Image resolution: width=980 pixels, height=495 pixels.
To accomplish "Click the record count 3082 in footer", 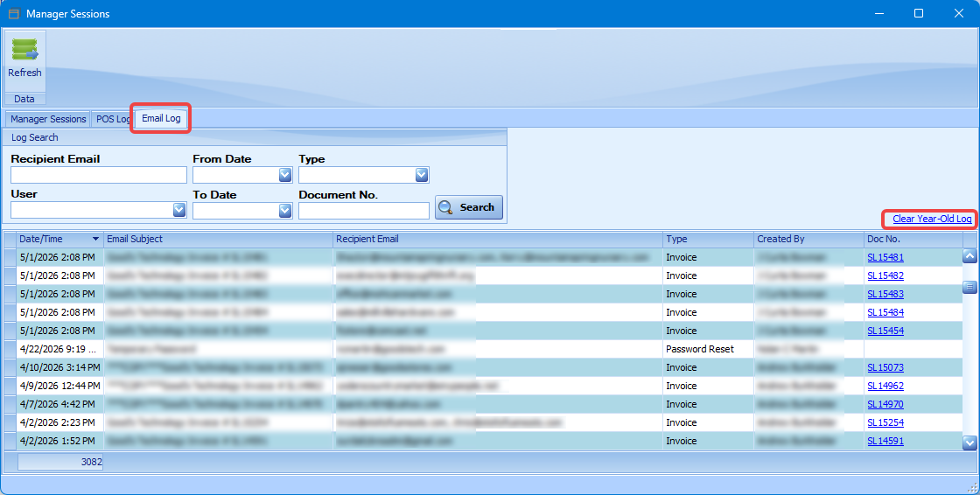I will point(60,462).
